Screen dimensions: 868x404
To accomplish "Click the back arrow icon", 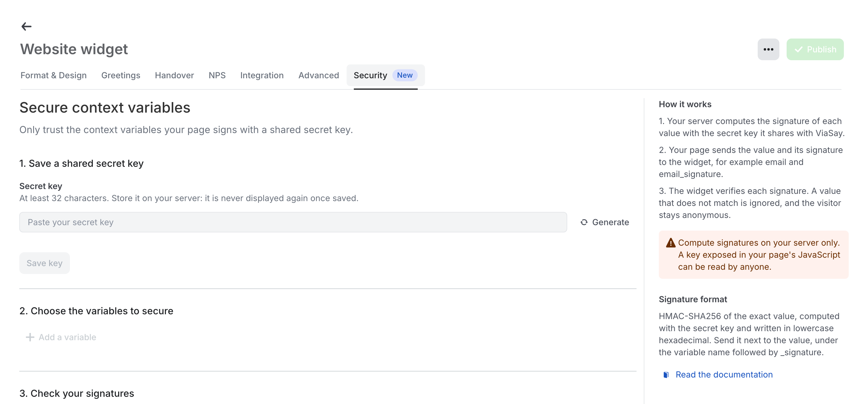I will pos(26,26).
